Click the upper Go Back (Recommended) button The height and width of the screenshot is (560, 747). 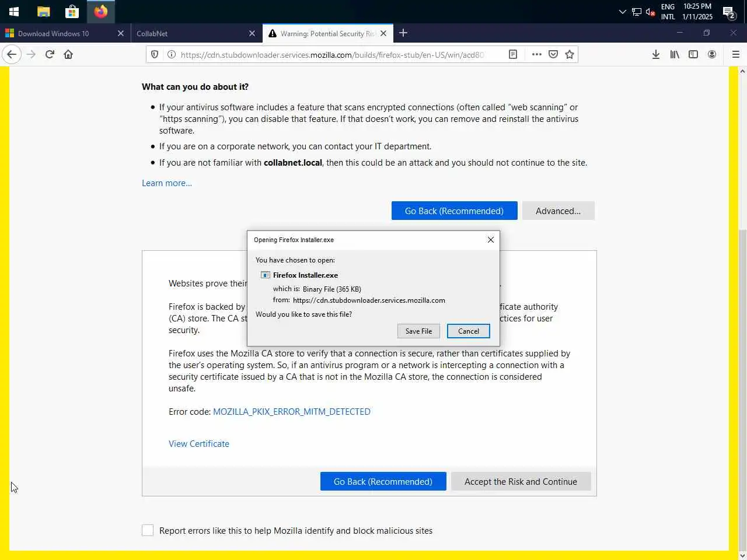pos(454,211)
